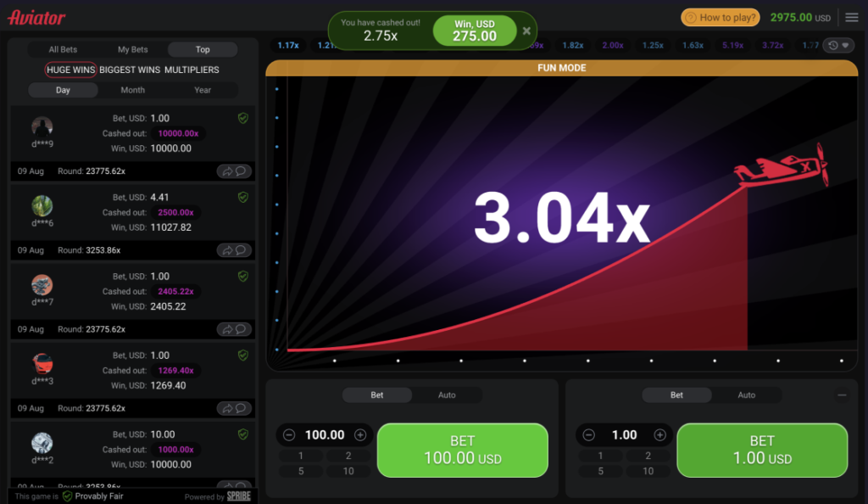Select HUGE WINS filter
Viewport: 868px width, 504px height.
tap(71, 70)
